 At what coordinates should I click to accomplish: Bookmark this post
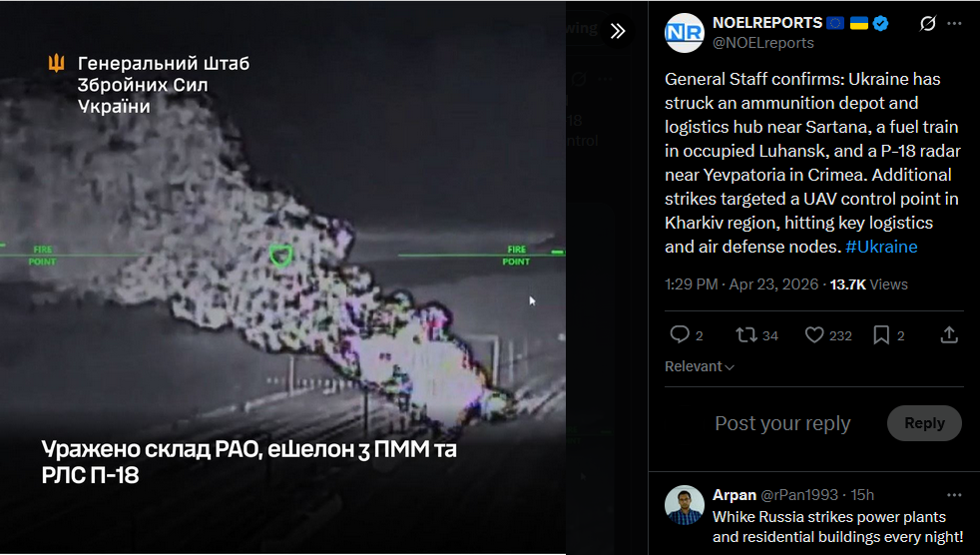point(881,335)
